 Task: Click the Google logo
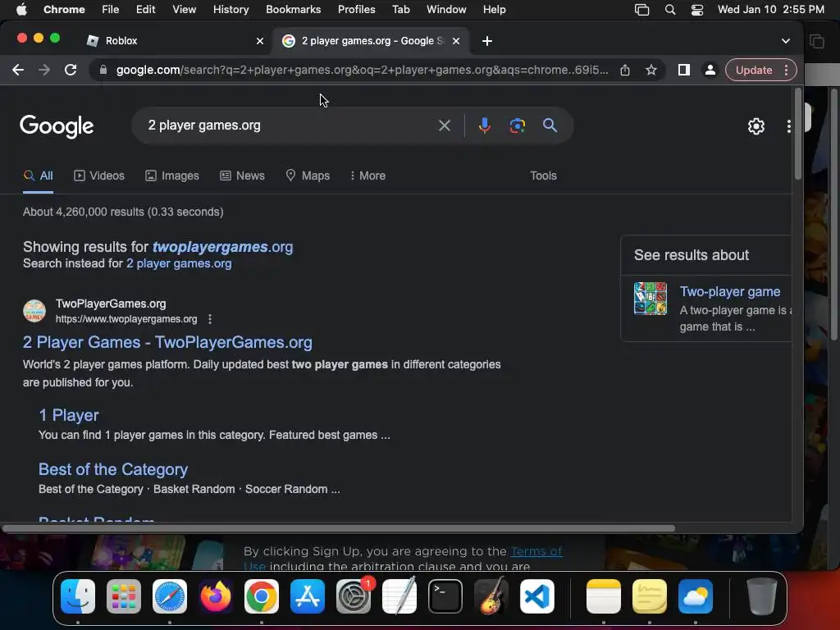click(x=57, y=126)
